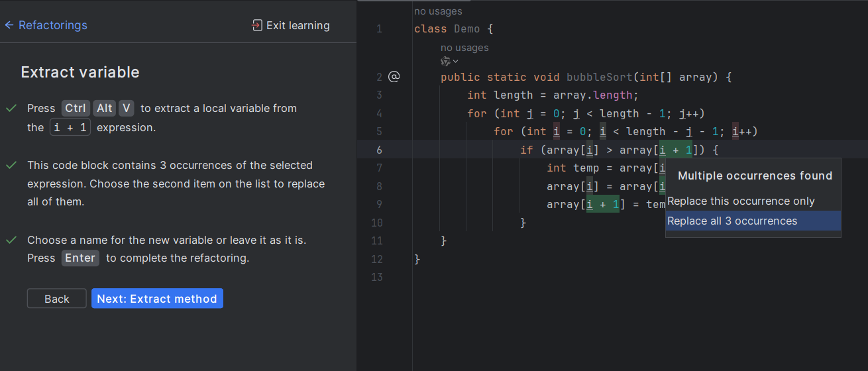The image size is (868, 371).
Task: Click the Multiple occurrences found popup title
Action: [755, 176]
